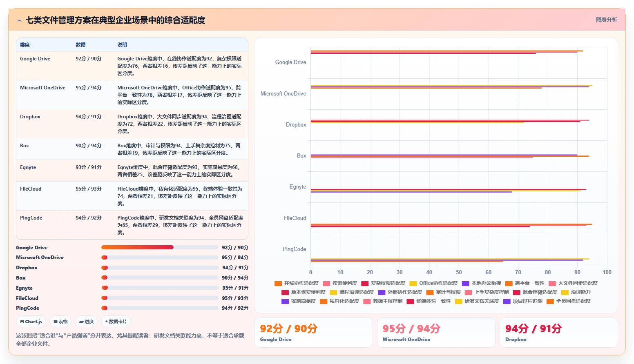Click the title 七类文件管理方案在典型企业场景中的综合适配度

pyautogui.click(x=115, y=20)
